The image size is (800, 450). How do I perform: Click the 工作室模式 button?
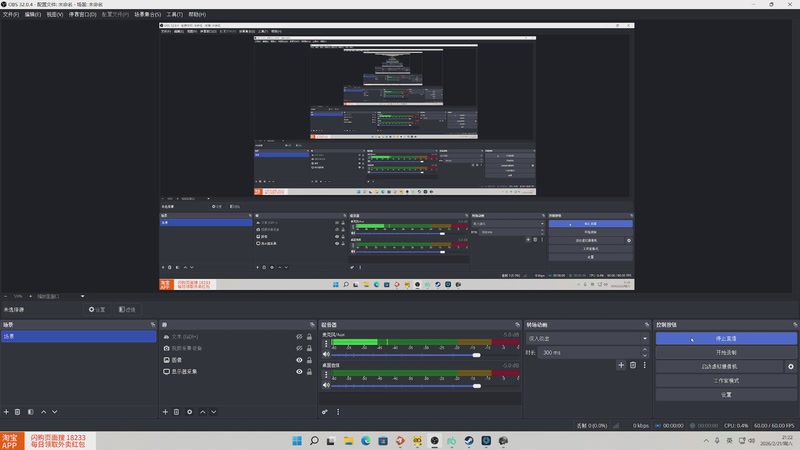[726, 381]
